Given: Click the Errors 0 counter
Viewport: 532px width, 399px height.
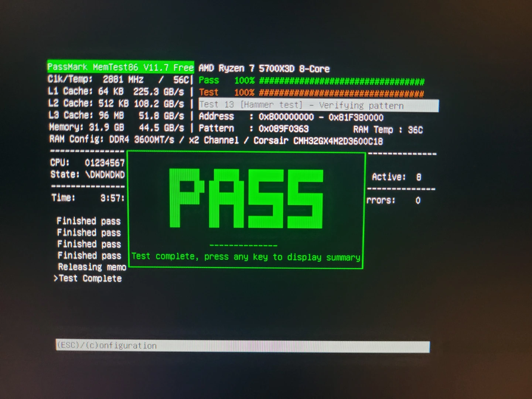Looking at the screenshot, I should 393,201.
